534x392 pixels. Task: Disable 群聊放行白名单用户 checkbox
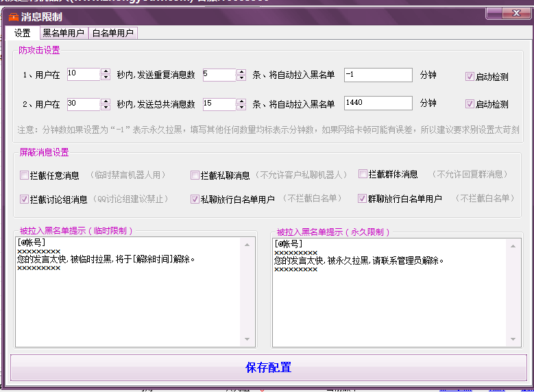point(363,199)
